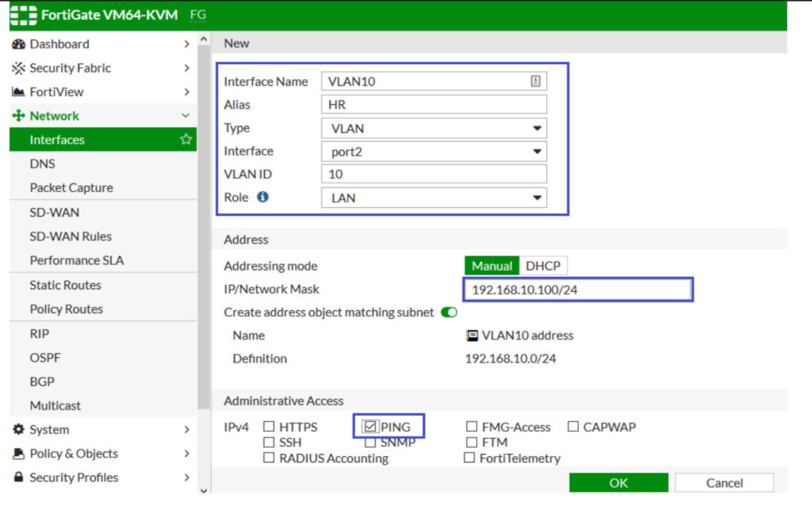
Task: Check the FortiTelemetry checkbox
Action: coord(469,458)
